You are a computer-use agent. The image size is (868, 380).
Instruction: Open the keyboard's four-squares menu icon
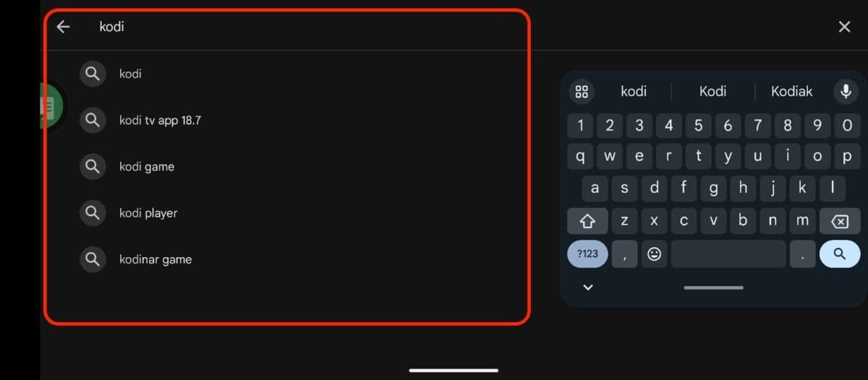(582, 92)
